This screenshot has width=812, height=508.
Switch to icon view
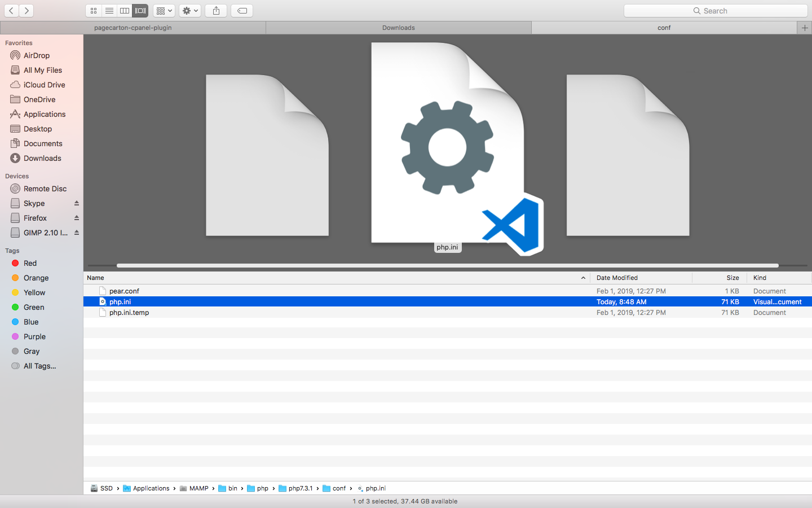pos(94,11)
